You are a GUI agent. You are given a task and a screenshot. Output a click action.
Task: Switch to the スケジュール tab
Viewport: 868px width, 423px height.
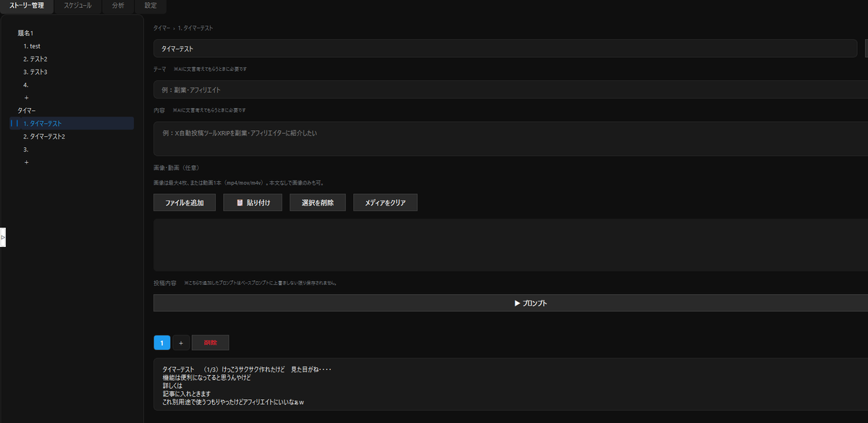click(78, 6)
